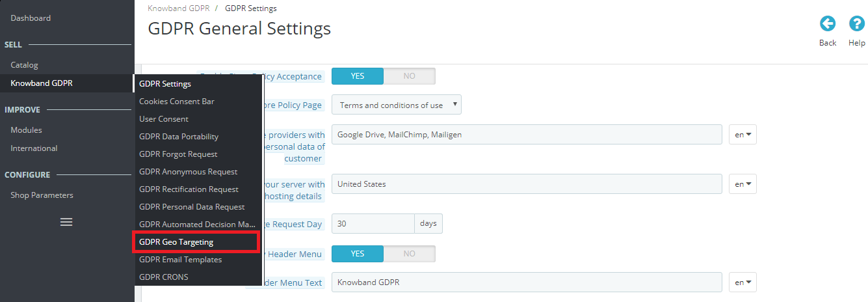Choose GDPR Email Templates from submenu

181,260
